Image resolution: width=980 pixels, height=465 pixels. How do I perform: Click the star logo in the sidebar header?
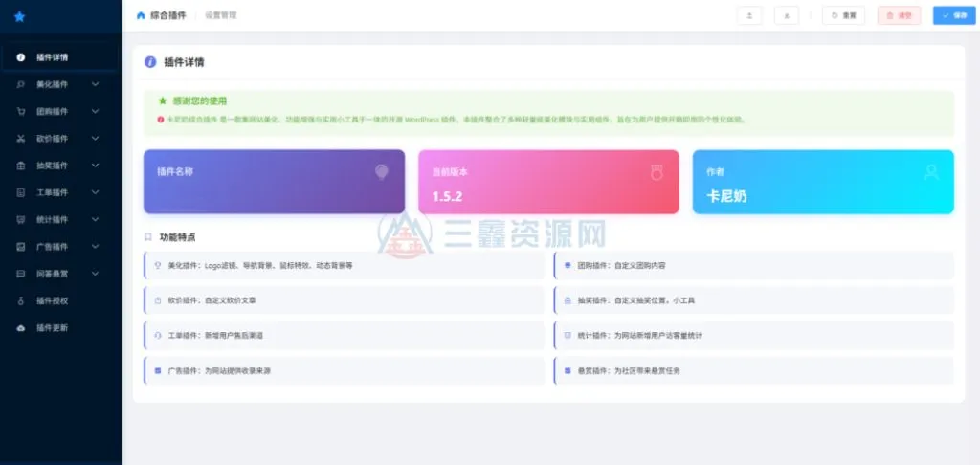click(19, 16)
